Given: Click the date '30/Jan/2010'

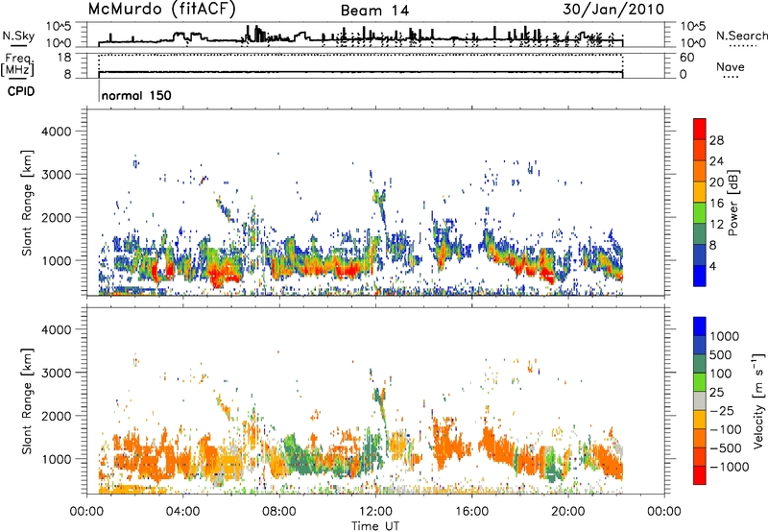Looking at the screenshot, I should coord(613,10).
